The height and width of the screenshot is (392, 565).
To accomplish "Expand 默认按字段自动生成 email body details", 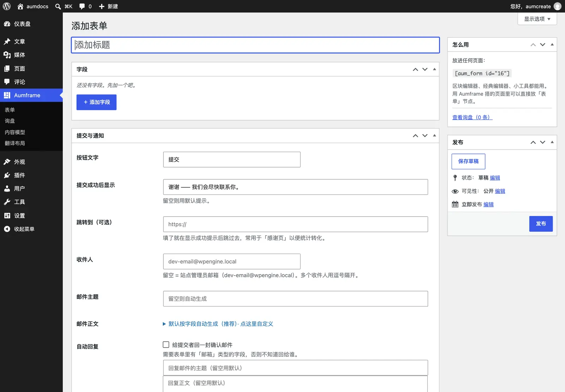I will pos(218,324).
